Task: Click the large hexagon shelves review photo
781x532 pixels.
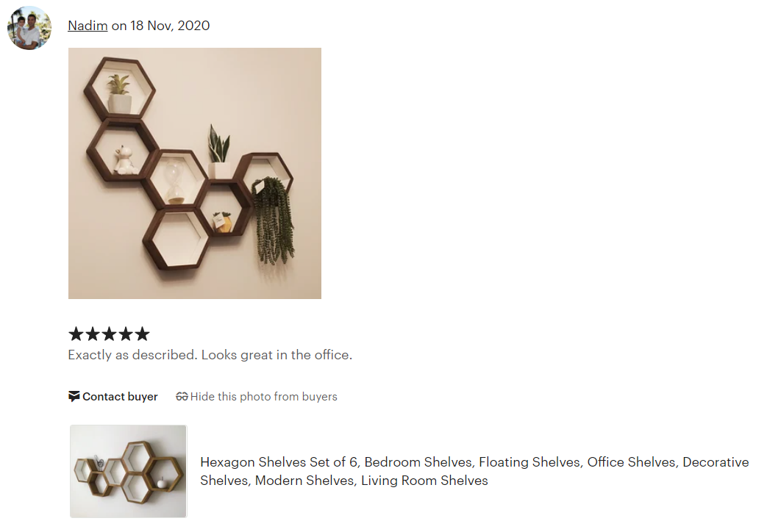Action: (x=194, y=173)
